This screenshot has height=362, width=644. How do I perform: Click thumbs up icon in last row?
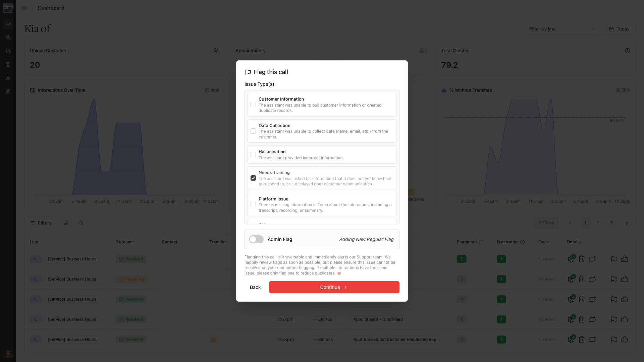coord(625,340)
